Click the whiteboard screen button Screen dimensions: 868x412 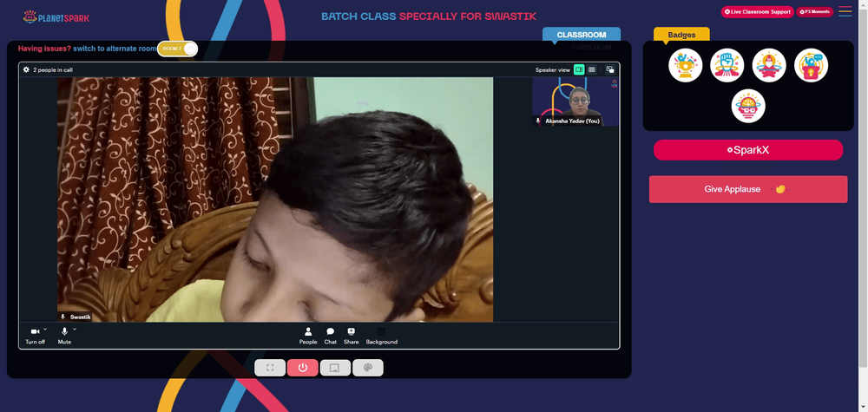click(335, 368)
